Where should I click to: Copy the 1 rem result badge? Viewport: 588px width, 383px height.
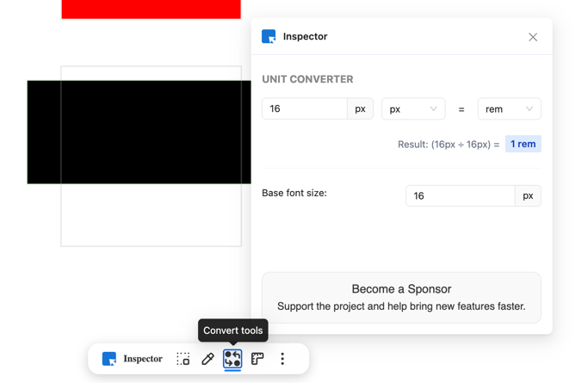(523, 144)
